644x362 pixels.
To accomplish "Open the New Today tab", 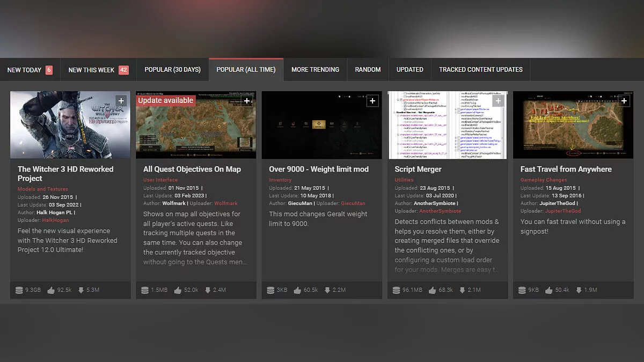I will coord(30,70).
